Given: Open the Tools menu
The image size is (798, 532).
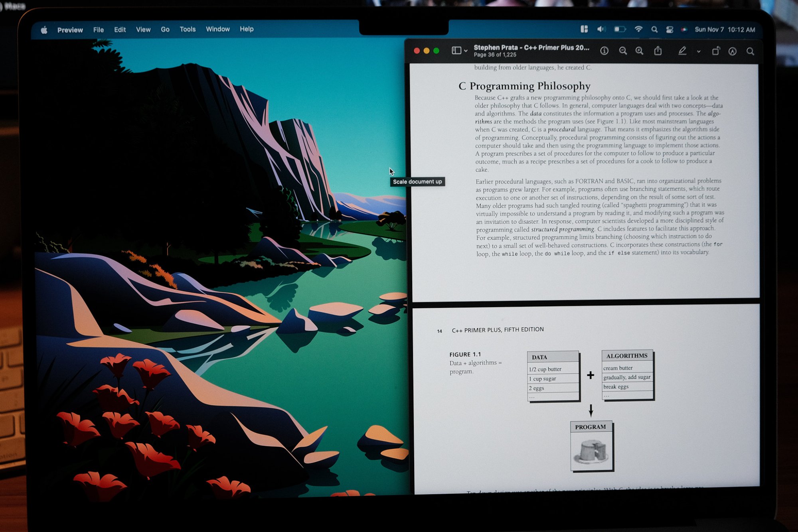Looking at the screenshot, I should (187, 29).
